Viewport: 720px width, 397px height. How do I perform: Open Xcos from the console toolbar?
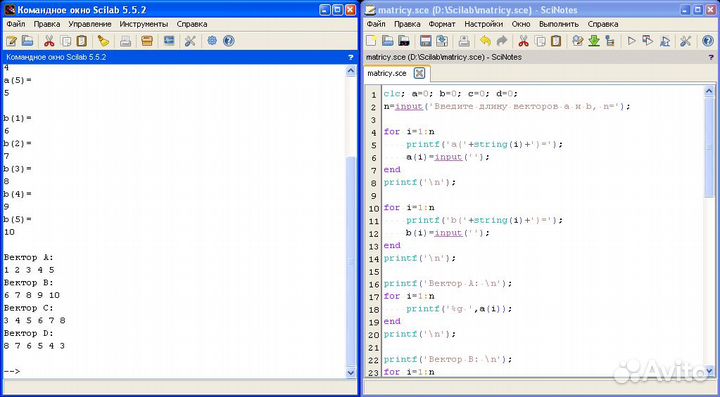coord(169,41)
